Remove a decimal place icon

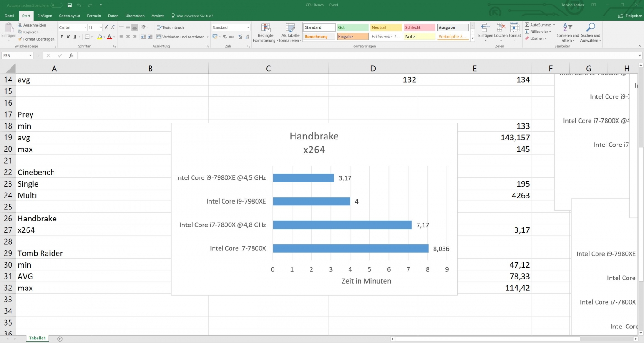click(x=246, y=37)
